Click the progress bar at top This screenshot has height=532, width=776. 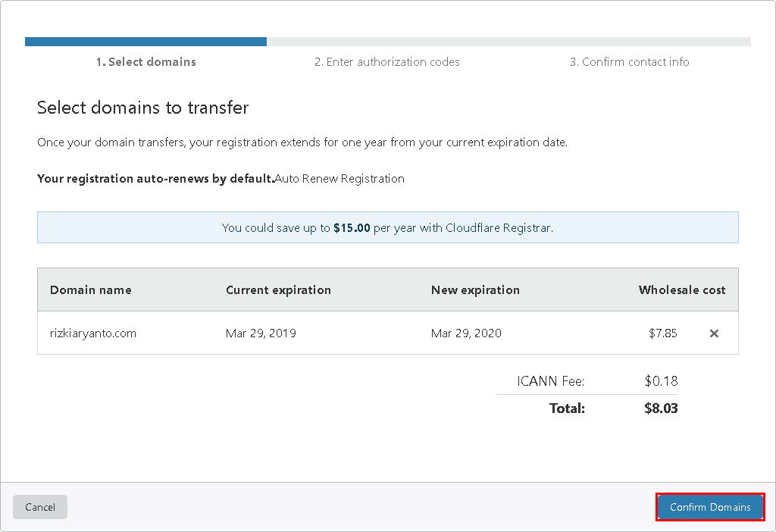click(387, 42)
